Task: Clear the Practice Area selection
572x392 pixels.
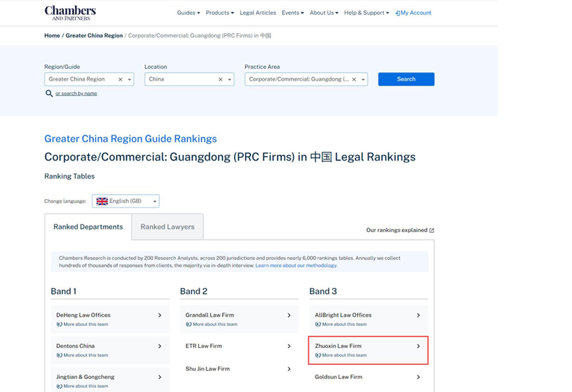Action: click(354, 79)
